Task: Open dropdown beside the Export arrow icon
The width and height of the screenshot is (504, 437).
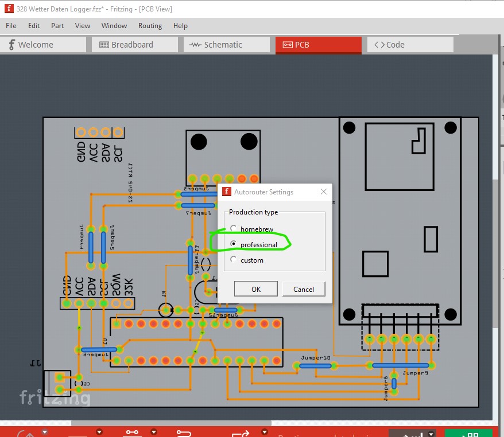Action: [x=265, y=432]
